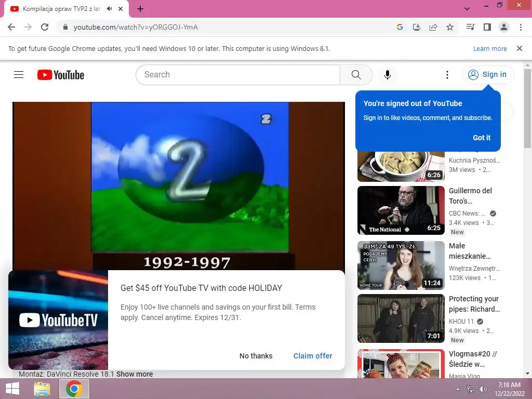Select the Kompilacja opraw TVP2 browser tab
532x399 pixels.
click(66, 9)
